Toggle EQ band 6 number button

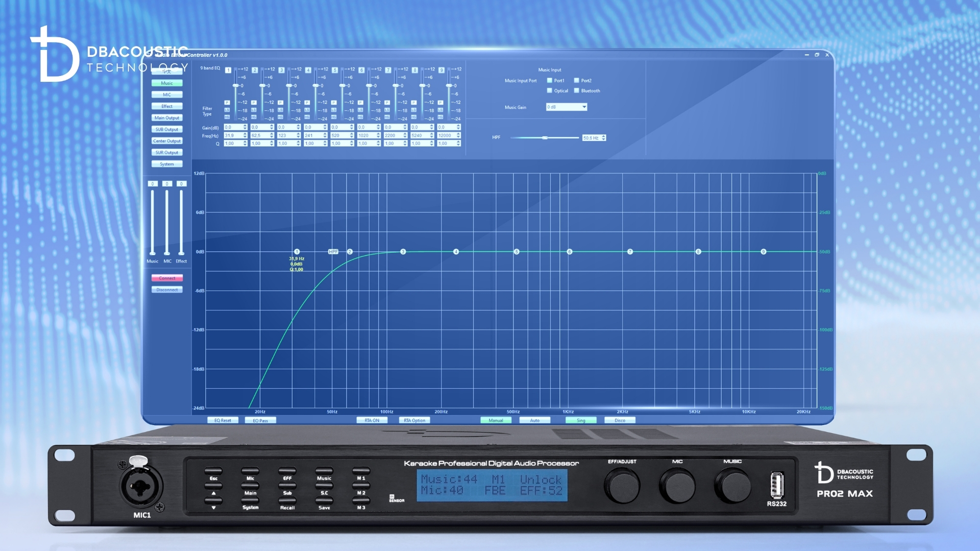tap(362, 70)
